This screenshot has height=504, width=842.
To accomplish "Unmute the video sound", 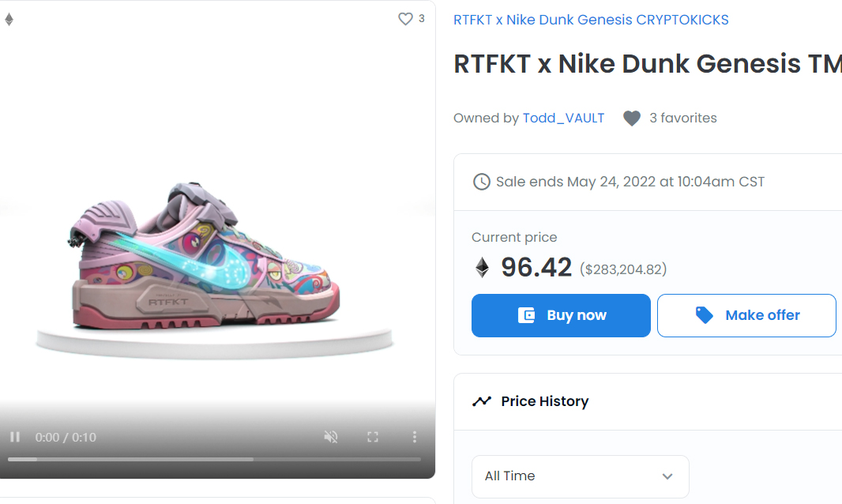I will pyautogui.click(x=331, y=437).
